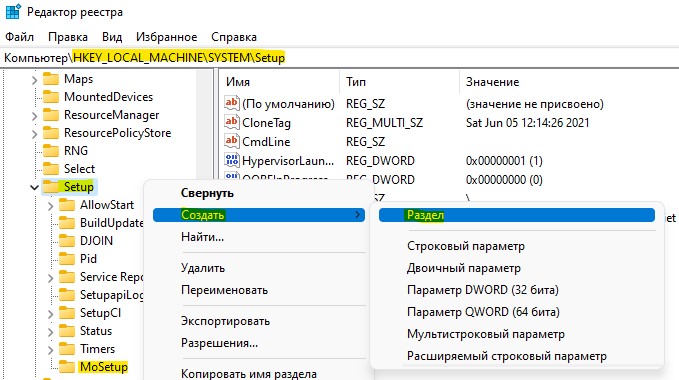Open the Вид menu
The height and width of the screenshot is (380, 679).
pos(112,37)
